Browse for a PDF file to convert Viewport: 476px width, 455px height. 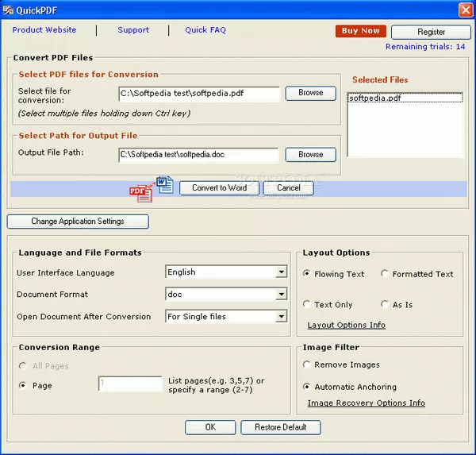point(310,93)
